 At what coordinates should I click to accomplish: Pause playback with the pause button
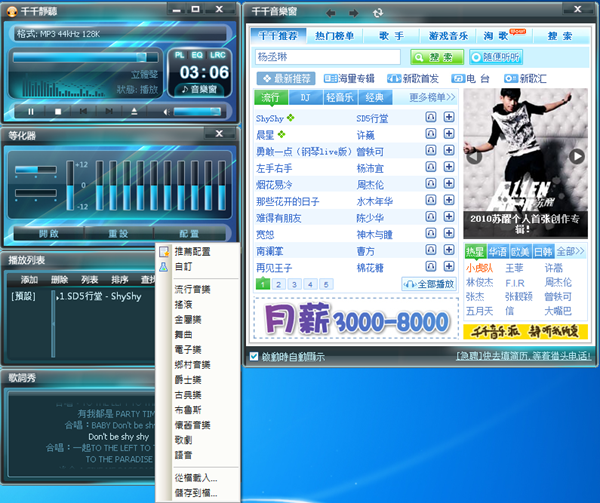click(30, 110)
